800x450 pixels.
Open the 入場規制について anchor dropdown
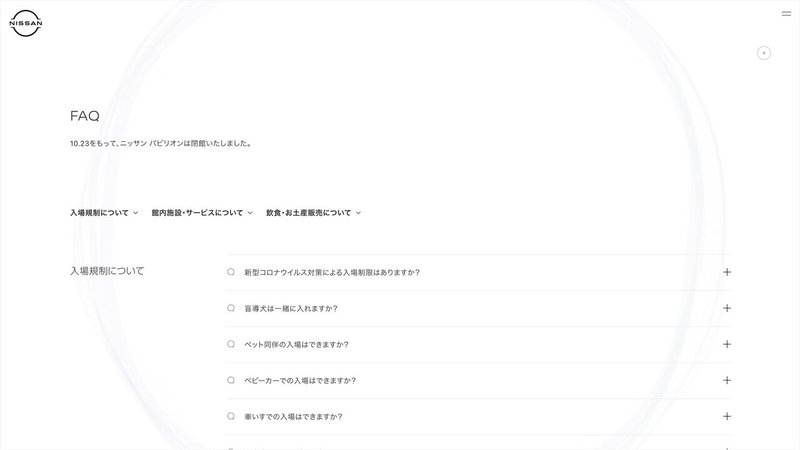click(104, 213)
